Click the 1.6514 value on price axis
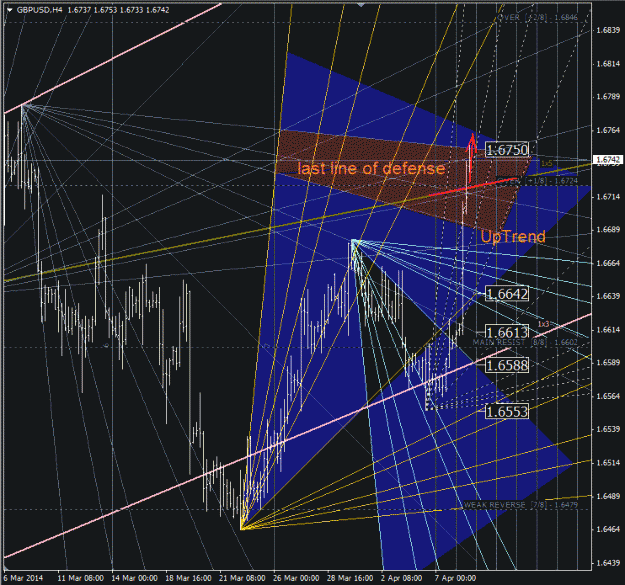 pyautogui.click(x=608, y=463)
